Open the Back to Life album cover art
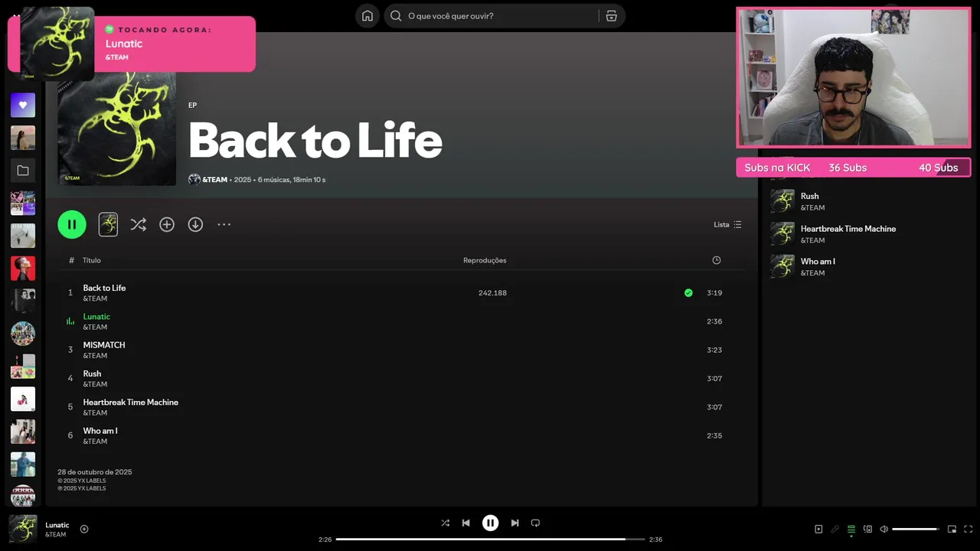 (x=117, y=129)
